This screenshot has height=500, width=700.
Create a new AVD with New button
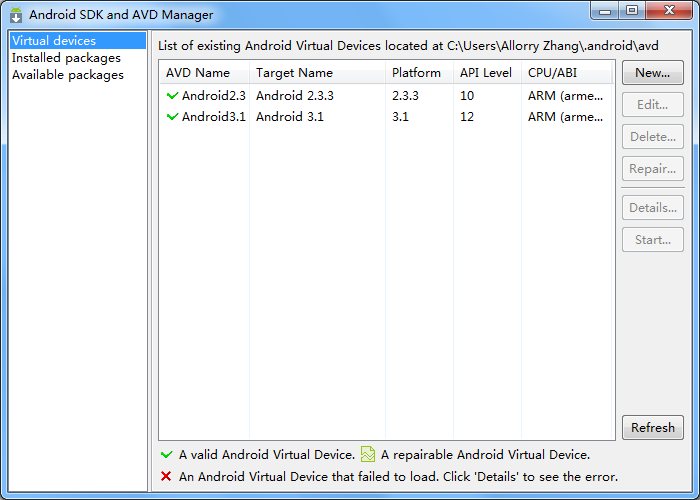[653, 73]
